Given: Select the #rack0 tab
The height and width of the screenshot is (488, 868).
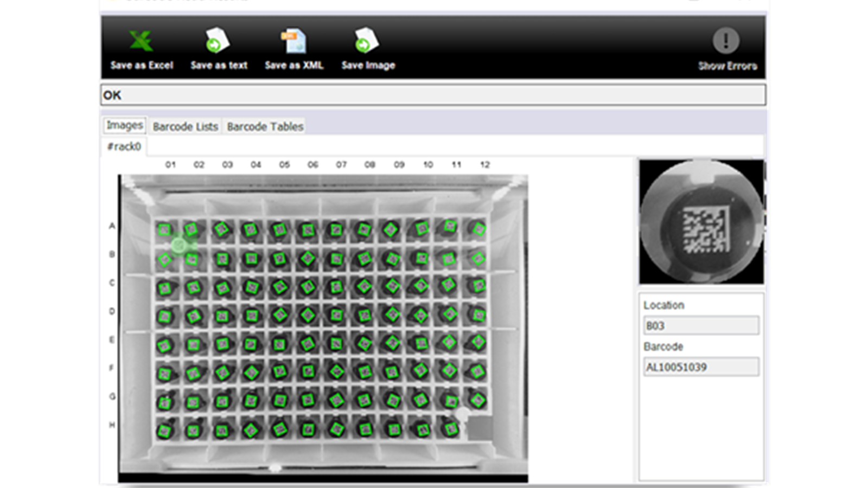Looking at the screenshot, I should (x=124, y=145).
